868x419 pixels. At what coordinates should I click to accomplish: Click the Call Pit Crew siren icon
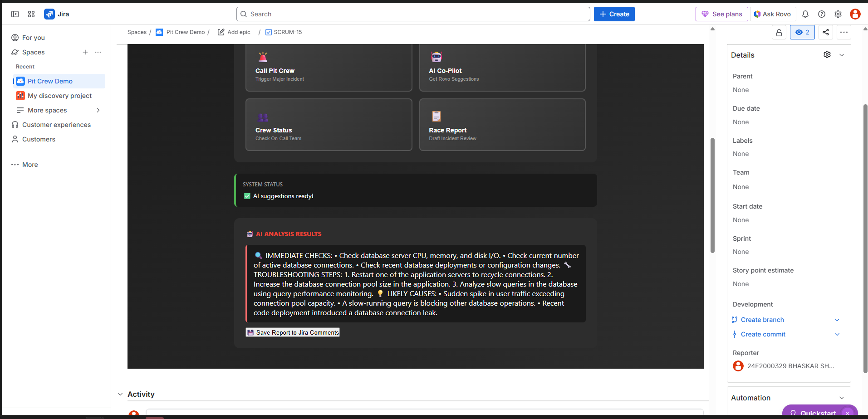click(x=263, y=57)
